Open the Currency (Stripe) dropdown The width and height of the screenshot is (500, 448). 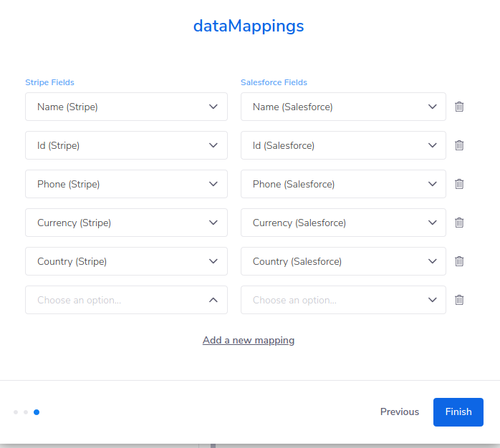click(x=126, y=223)
